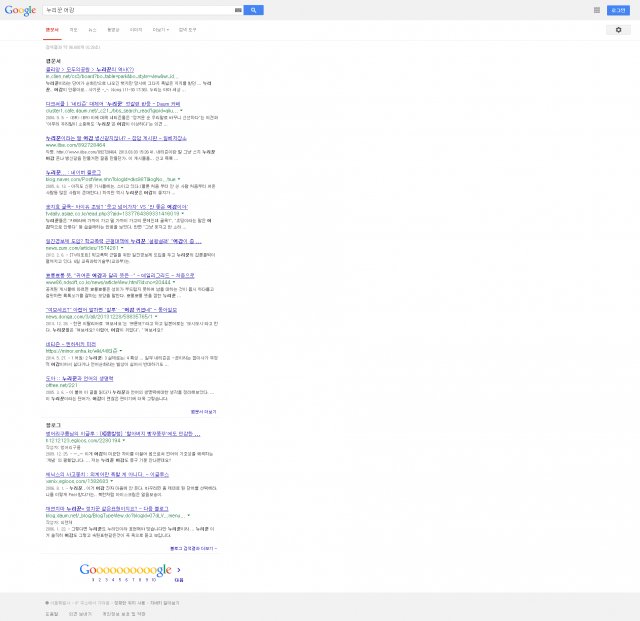
Task: Open the 검색 도구 search tools menu
Action: [187, 30]
